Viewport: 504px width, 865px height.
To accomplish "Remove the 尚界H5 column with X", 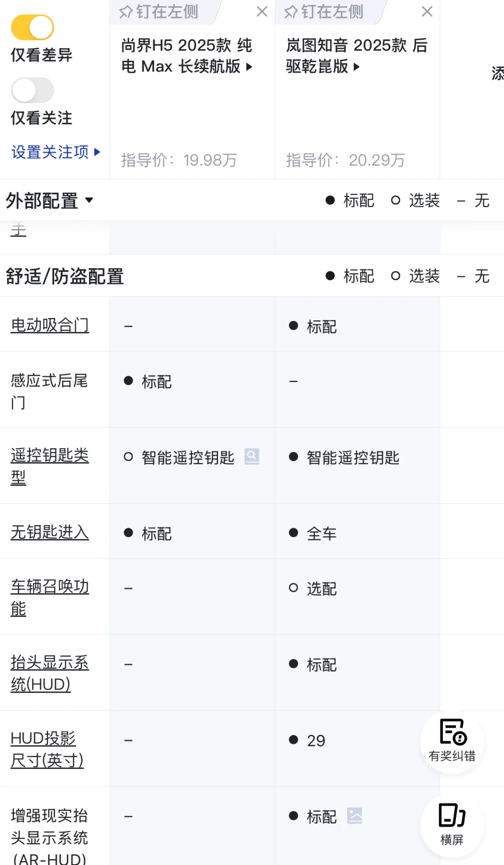I will [x=262, y=12].
